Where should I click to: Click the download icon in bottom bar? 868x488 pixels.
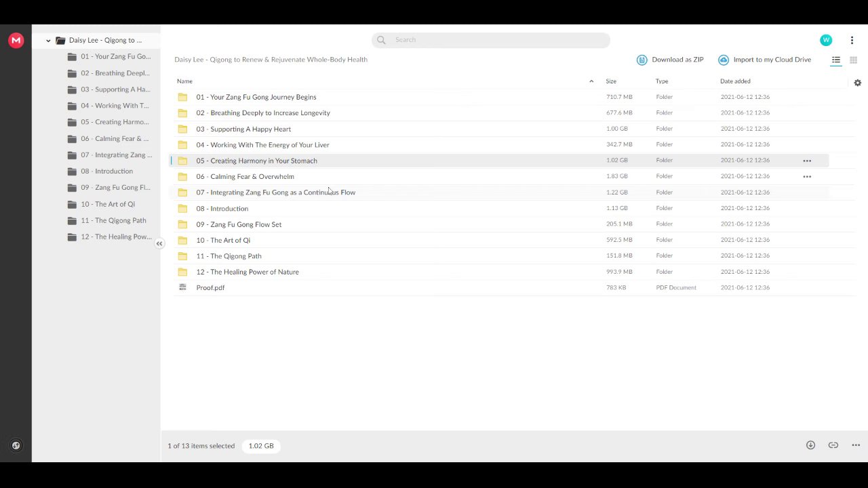(810, 445)
